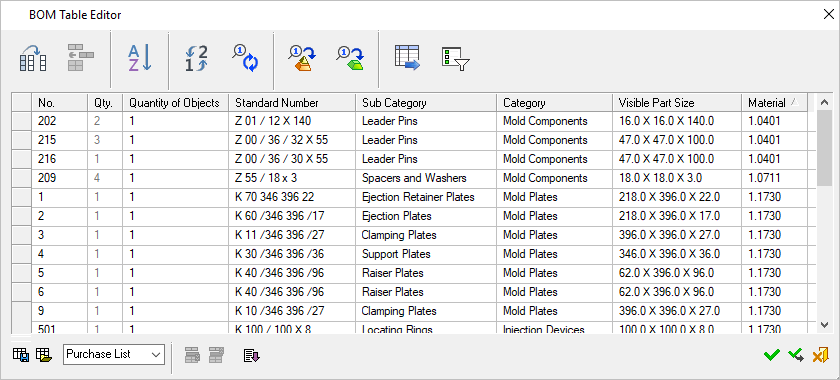The image size is (840, 380).
Task: Open the filter list icon
Action: click(455, 58)
